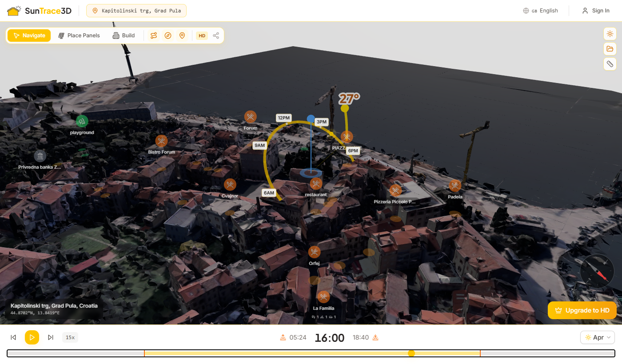622x364 pixels.
Task: Click the compass icon in toolbar
Action: coord(168,36)
